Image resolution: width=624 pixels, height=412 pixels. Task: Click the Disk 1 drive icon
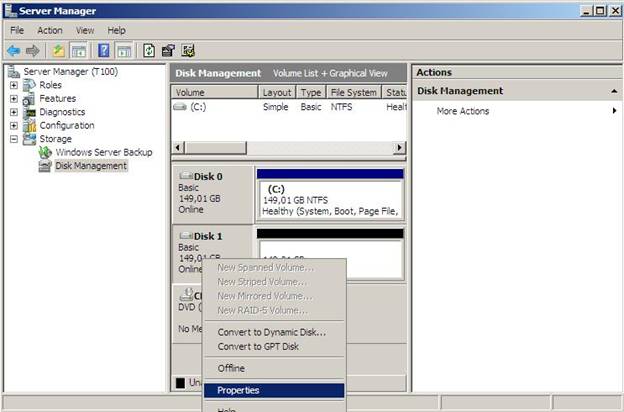coord(186,236)
